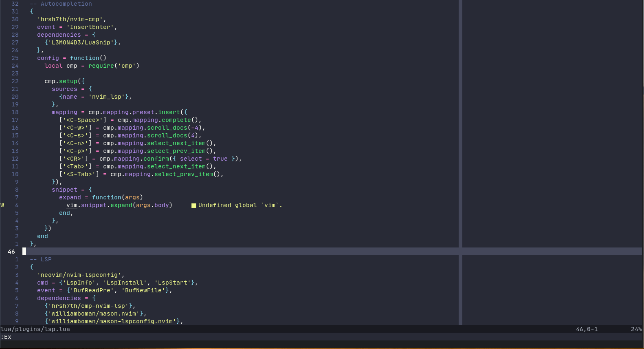This screenshot has height=349, width=644.
Task: Click the '<C-n>' mapping key
Action: point(75,143)
